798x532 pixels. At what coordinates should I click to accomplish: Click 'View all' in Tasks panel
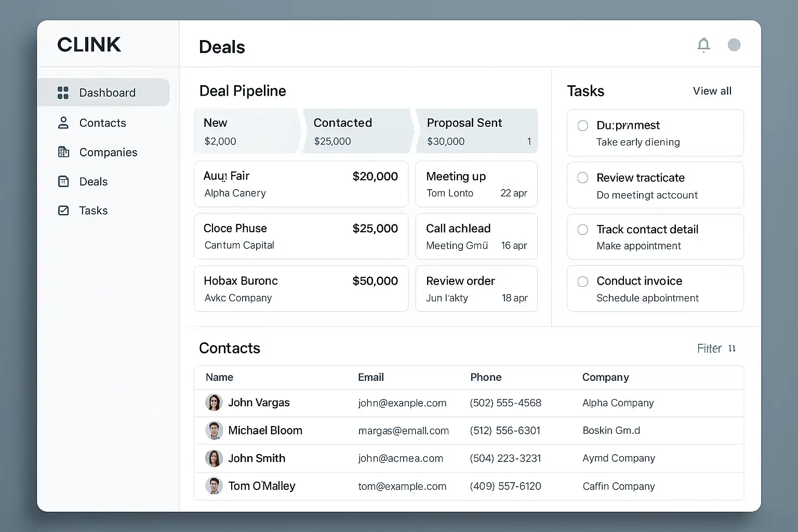tap(712, 91)
